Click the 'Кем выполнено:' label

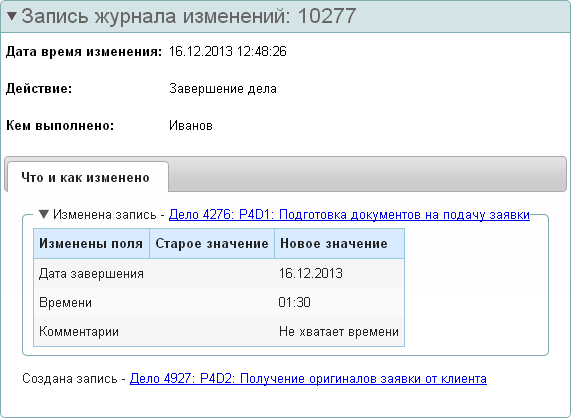(x=60, y=126)
